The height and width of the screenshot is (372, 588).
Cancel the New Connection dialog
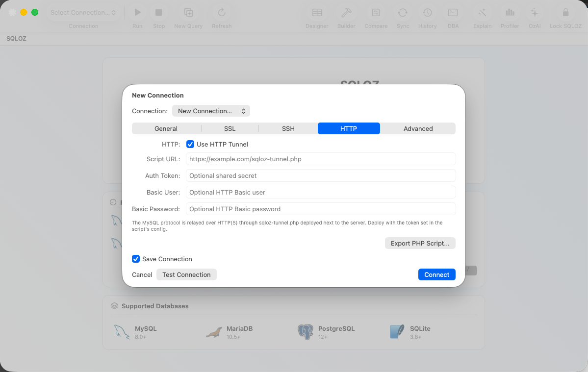tap(142, 274)
